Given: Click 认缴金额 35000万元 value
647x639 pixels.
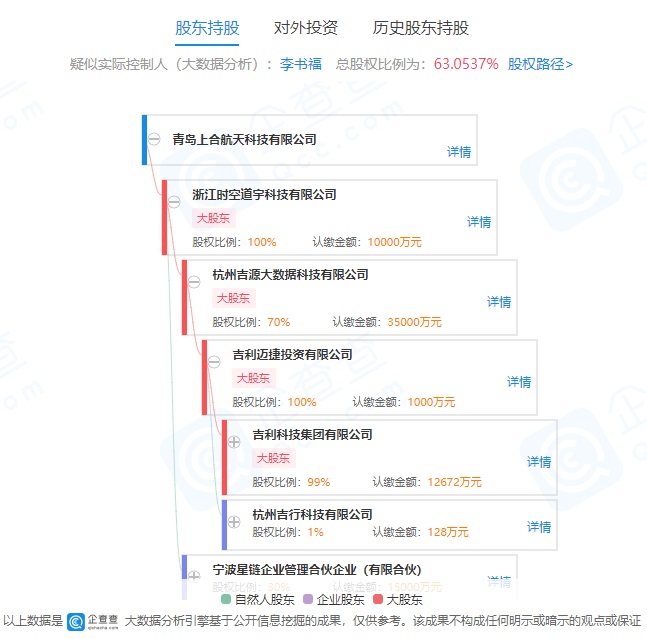Looking at the screenshot, I should pos(414,322).
